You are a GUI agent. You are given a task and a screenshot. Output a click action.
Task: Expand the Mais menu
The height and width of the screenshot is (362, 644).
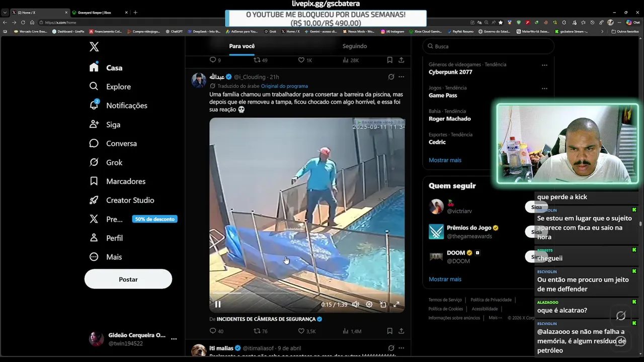(x=106, y=257)
